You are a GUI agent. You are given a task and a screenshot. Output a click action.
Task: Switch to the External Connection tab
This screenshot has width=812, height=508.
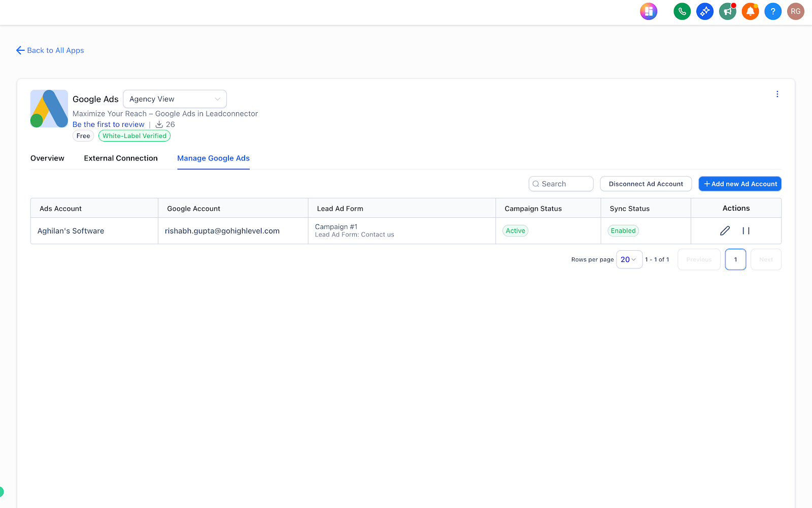coord(121,158)
